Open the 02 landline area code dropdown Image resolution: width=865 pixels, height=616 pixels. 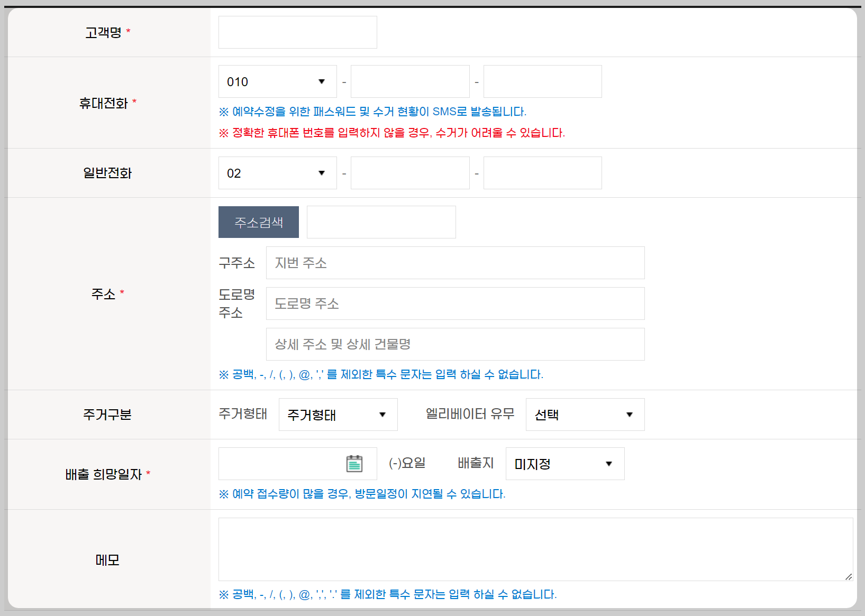click(277, 173)
